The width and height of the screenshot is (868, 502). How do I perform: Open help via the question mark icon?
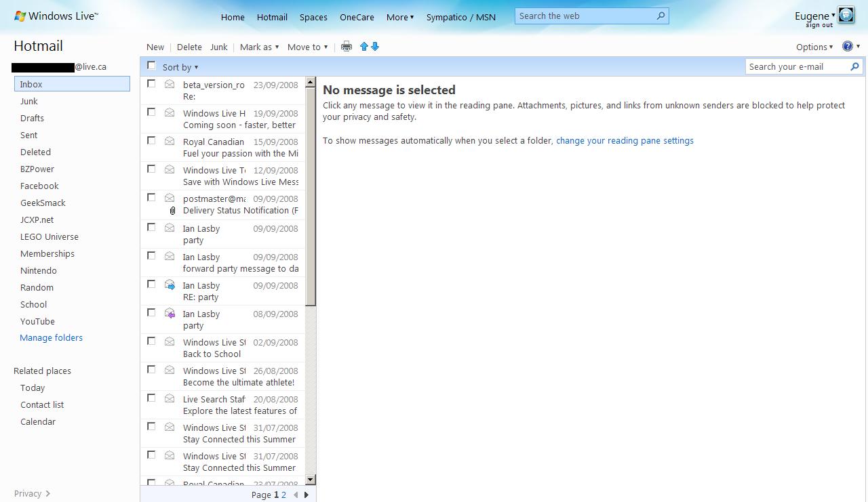pyautogui.click(x=848, y=47)
